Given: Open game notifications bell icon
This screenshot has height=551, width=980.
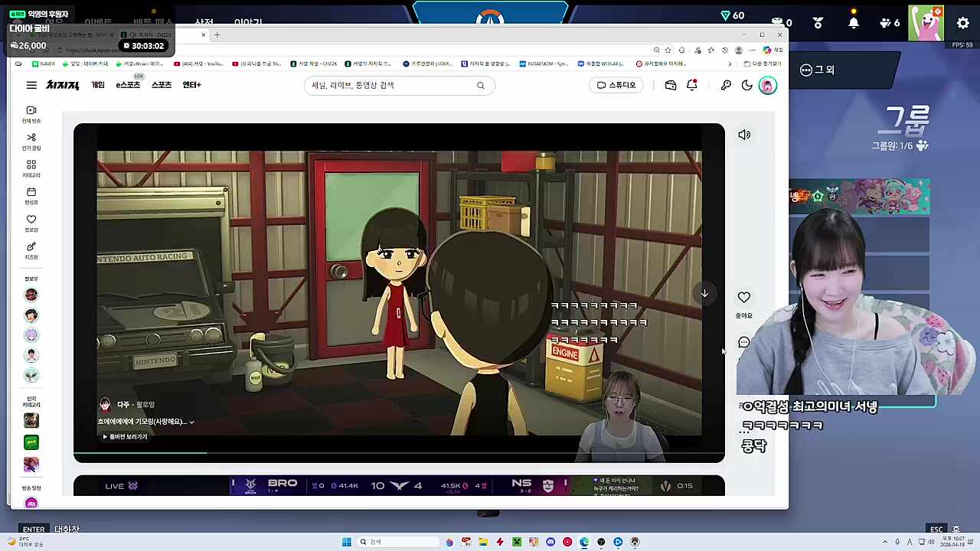Looking at the screenshot, I should (854, 22).
